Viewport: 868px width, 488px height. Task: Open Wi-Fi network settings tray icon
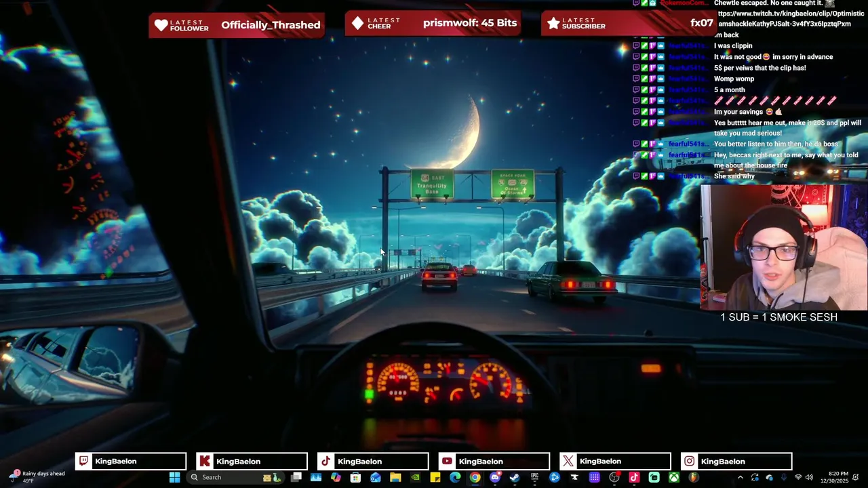pos(798,477)
